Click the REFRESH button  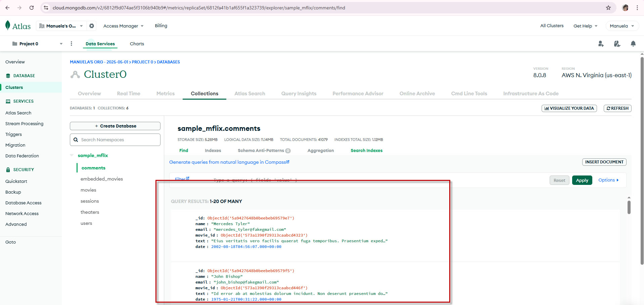tap(617, 108)
